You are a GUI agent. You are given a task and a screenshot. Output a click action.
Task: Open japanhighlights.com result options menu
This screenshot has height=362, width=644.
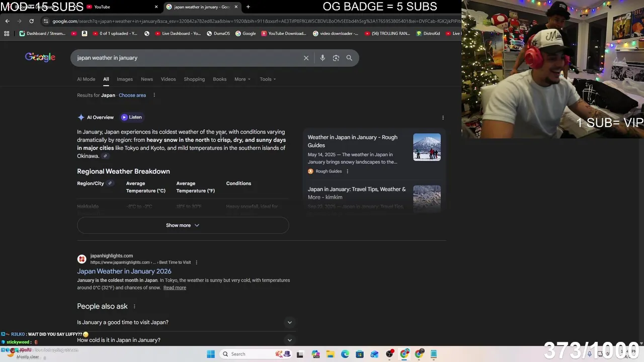click(x=196, y=262)
